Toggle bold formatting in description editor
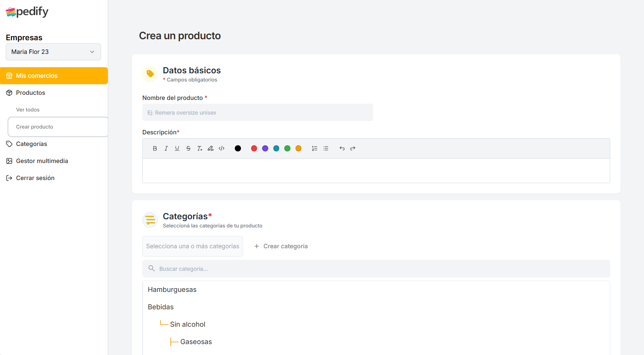 155,148
